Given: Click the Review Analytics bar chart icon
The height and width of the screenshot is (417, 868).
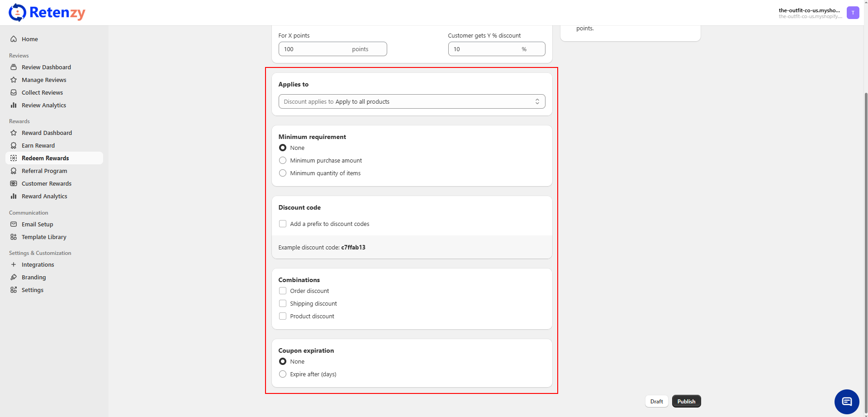Looking at the screenshot, I should [14, 105].
